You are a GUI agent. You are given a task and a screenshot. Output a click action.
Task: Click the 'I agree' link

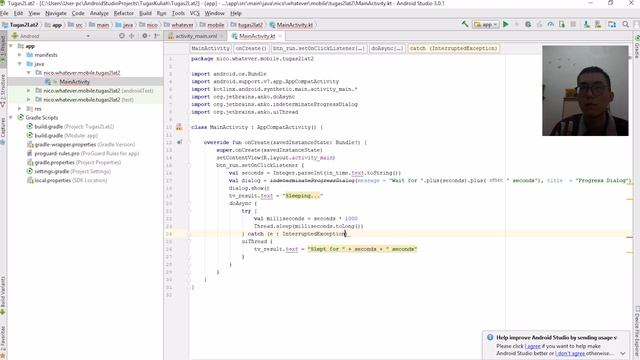(533, 346)
